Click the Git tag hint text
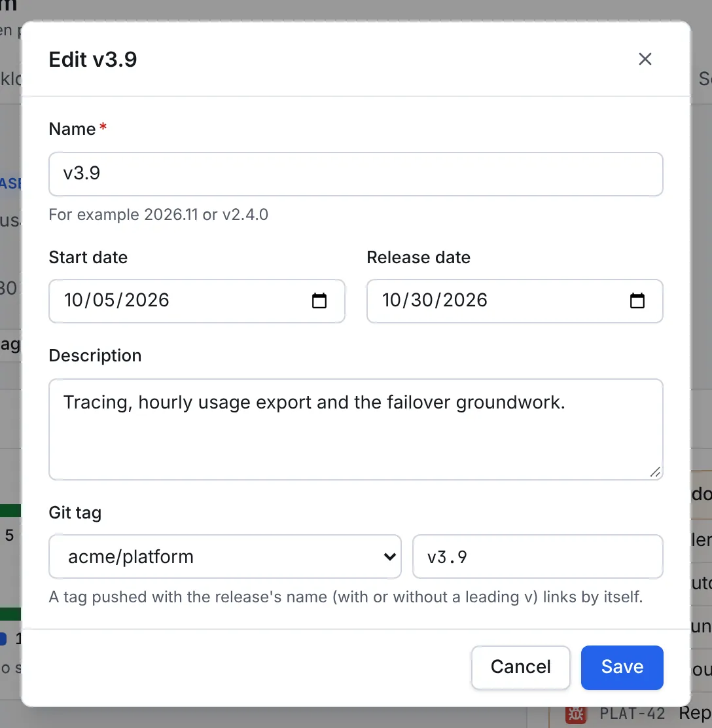This screenshot has height=728, width=712. tap(346, 596)
